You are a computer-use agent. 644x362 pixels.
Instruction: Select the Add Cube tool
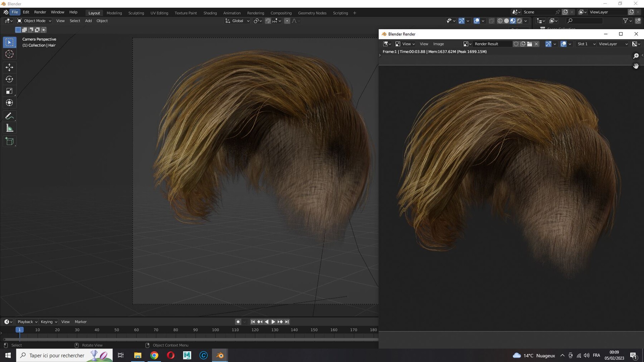pos(10,142)
